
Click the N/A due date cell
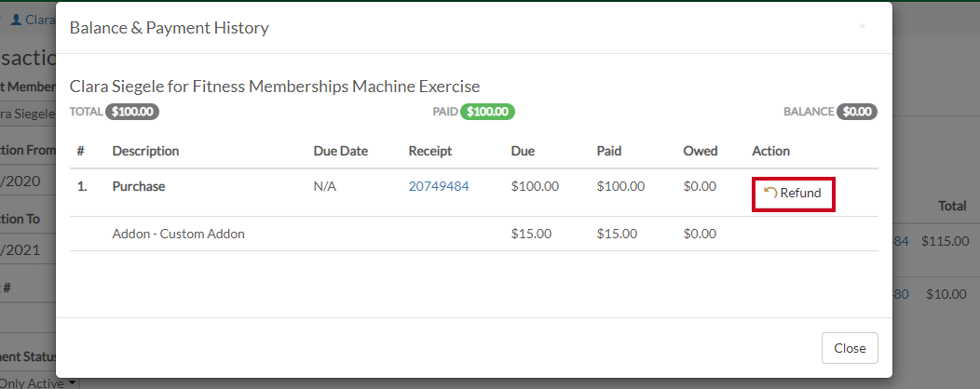tap(325, 186)
